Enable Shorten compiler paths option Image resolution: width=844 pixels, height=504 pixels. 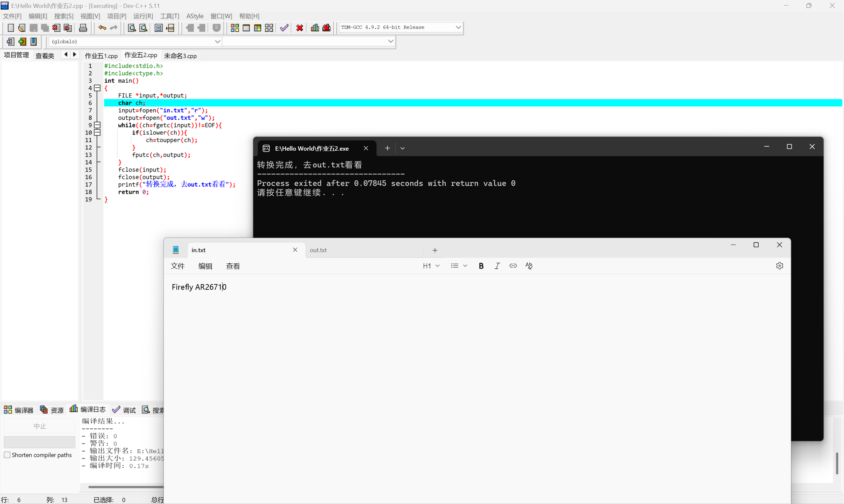tap(7, 455)
